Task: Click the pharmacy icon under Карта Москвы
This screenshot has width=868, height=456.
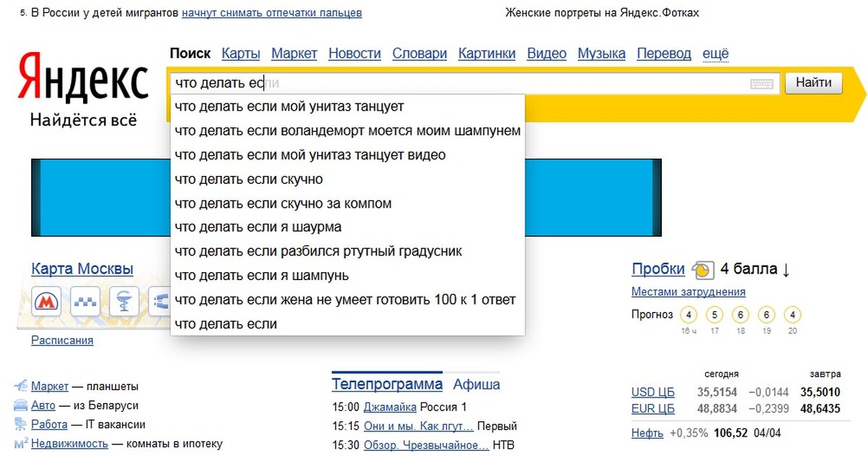Action: (x=124, y=302)
